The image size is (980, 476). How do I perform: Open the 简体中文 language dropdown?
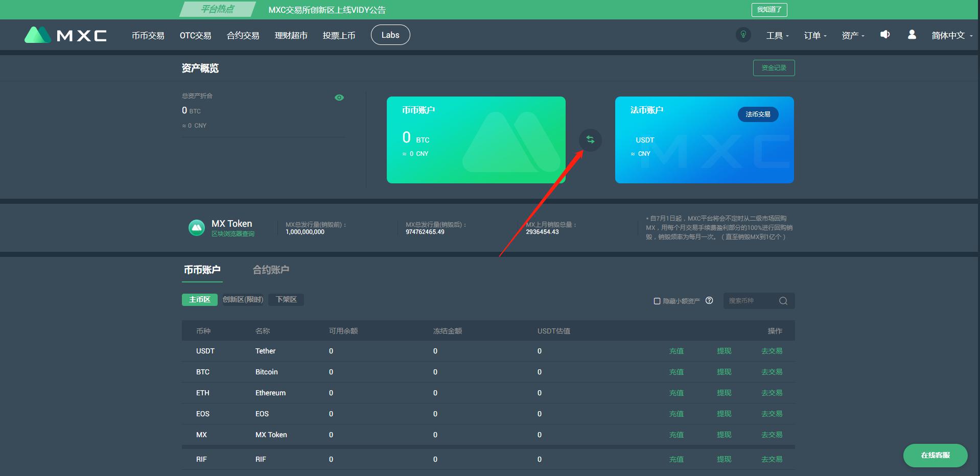point(952,35)
